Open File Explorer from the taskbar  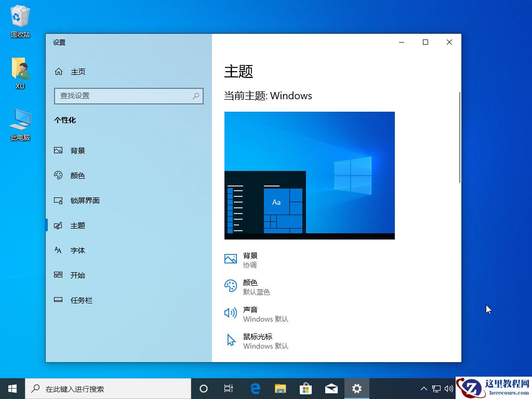tap(280, 388)
